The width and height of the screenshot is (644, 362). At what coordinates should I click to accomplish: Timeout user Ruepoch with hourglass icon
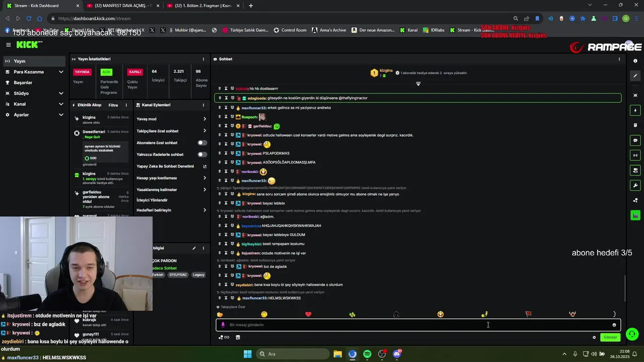[x=226, y=117]
